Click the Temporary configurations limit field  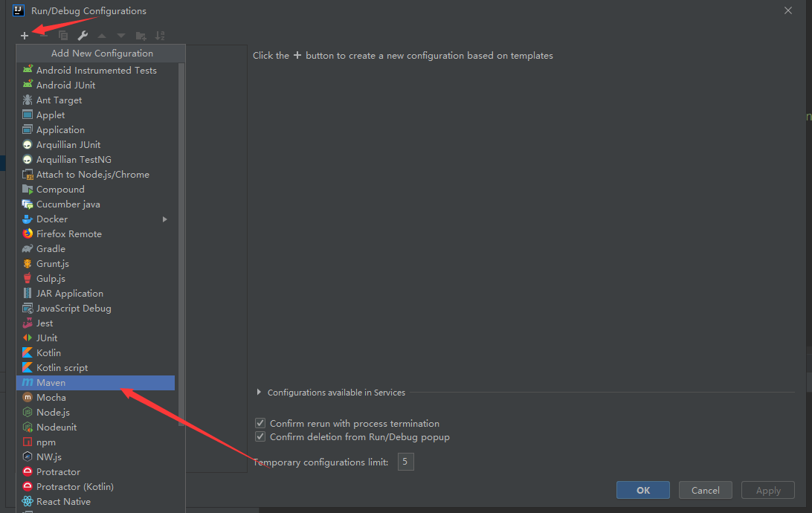pos(405,462)
